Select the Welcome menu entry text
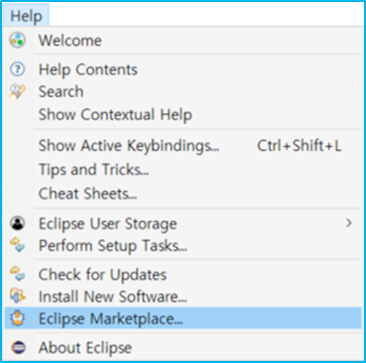 pos(70,41)
